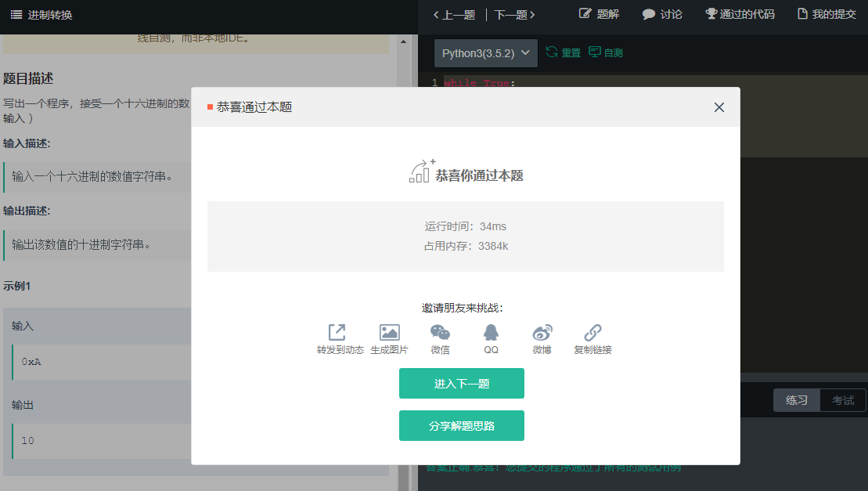The height and width of the screenshot is (491, 868).
Task: Switch to 考试 exam mode
Action: [843, 400]
